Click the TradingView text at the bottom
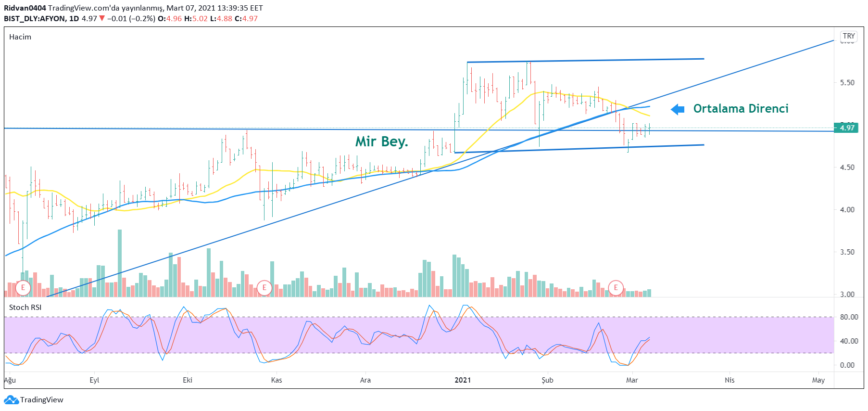This screenshot has width=868, height=411. 42,400
